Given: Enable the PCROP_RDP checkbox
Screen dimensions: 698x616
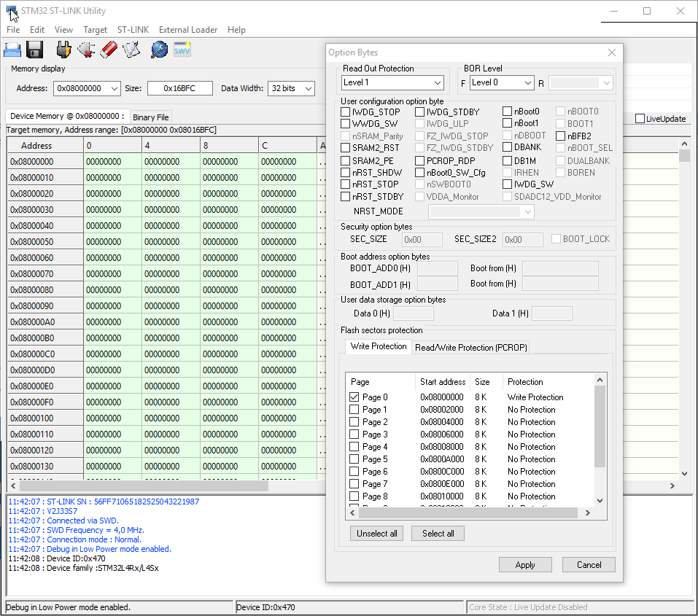Looking at the screenshot, I should 420,160.
